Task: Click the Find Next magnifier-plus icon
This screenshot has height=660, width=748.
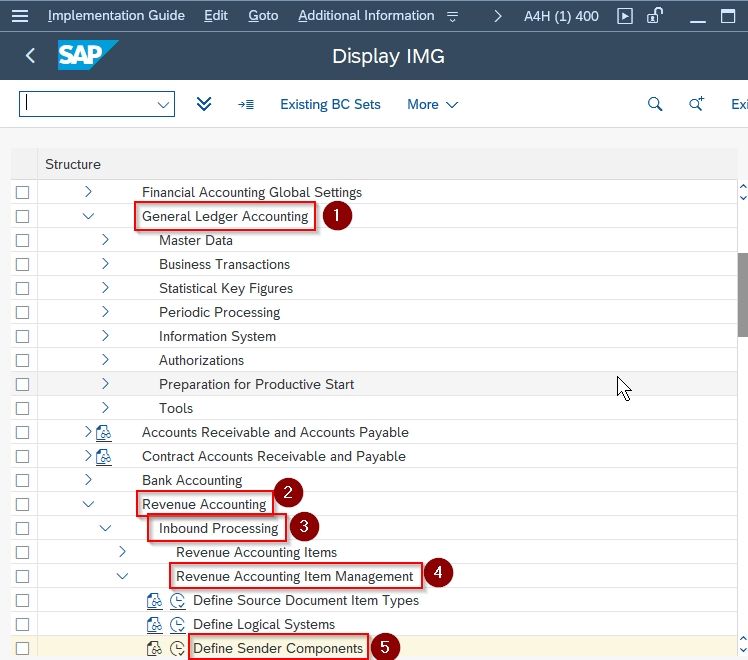Action: 696,104
